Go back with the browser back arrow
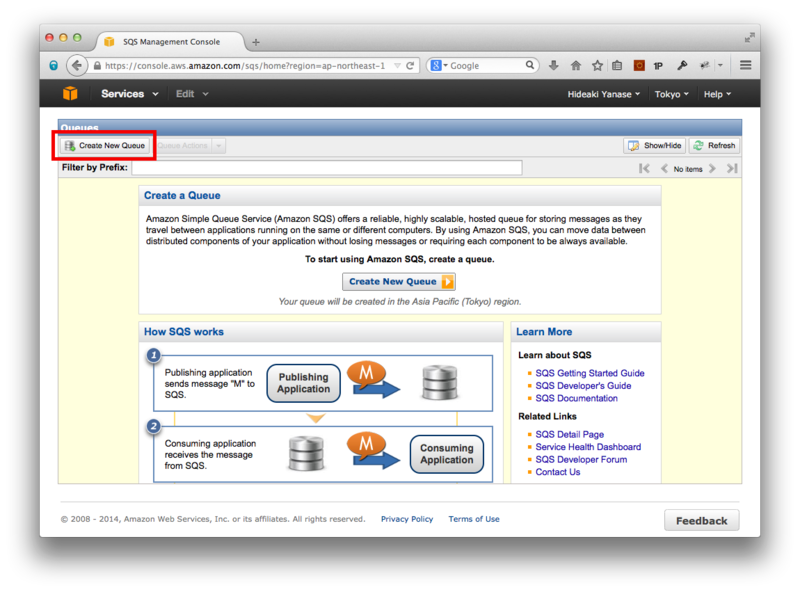 pyautogui.click(x=76, y=65)
